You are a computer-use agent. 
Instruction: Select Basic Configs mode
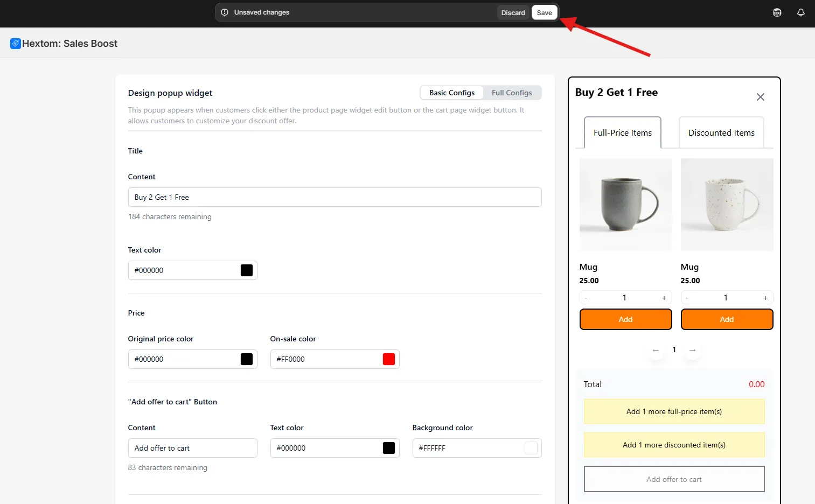452,93
